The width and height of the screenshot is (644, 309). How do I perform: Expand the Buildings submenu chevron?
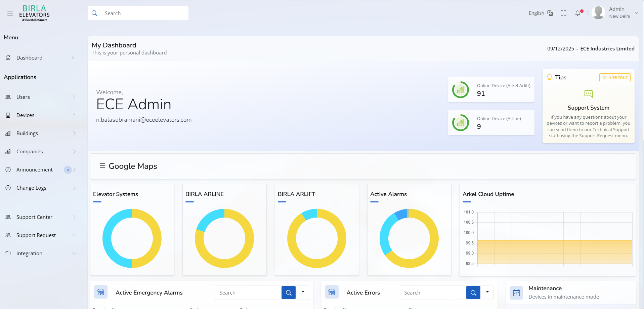pyautogui.click(x=74, y=133)
